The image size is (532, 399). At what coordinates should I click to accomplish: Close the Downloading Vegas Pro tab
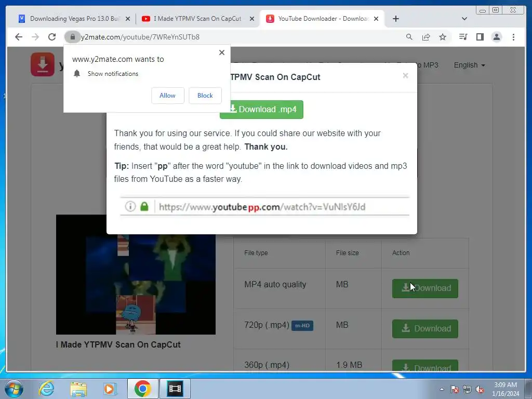(x=128, y=19)
